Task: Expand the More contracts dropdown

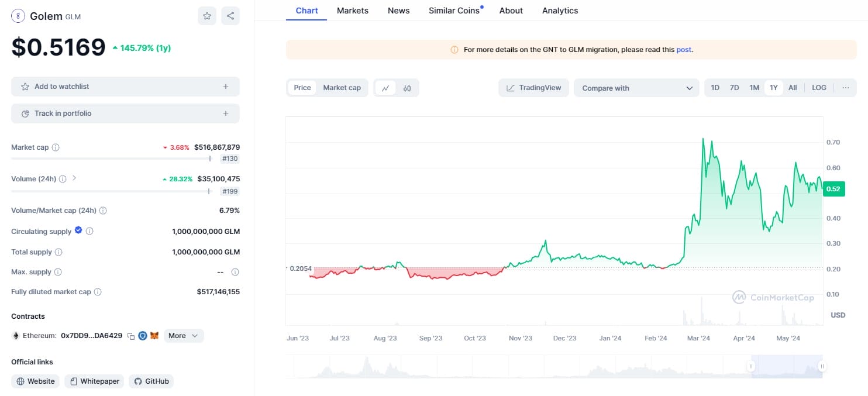Action: 184,336
